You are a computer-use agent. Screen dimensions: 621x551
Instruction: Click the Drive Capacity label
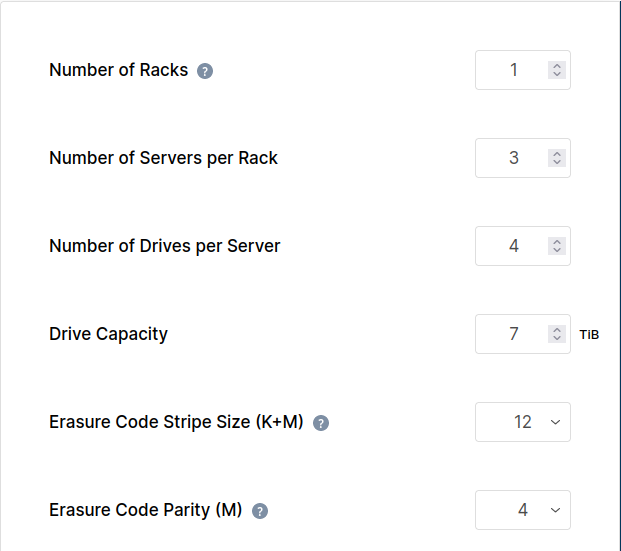point(109,334)
